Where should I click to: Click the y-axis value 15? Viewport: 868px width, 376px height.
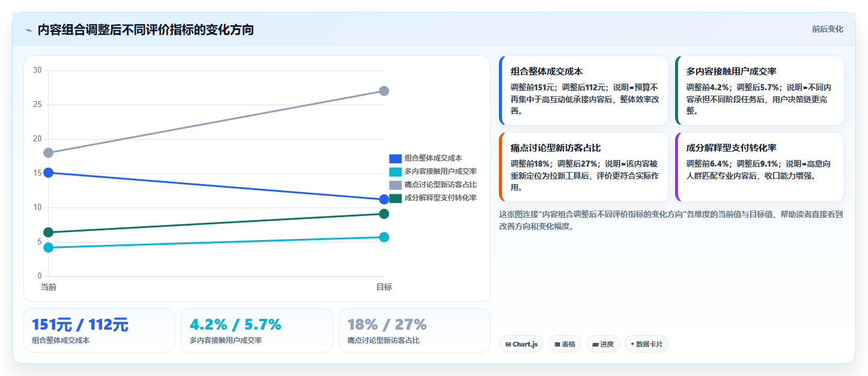tap(37, 173)
